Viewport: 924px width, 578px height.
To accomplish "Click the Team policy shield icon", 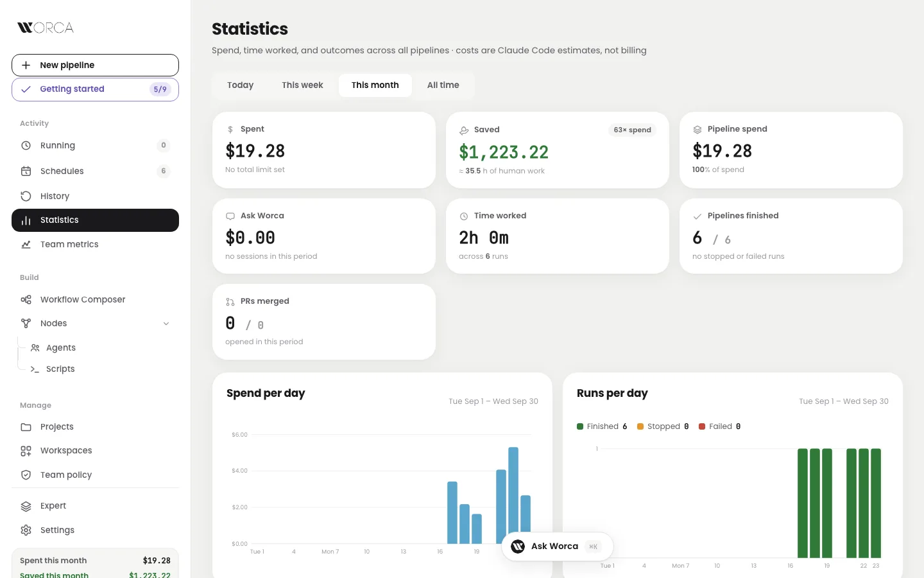I will pyautogui.click(x=26, y=475).
